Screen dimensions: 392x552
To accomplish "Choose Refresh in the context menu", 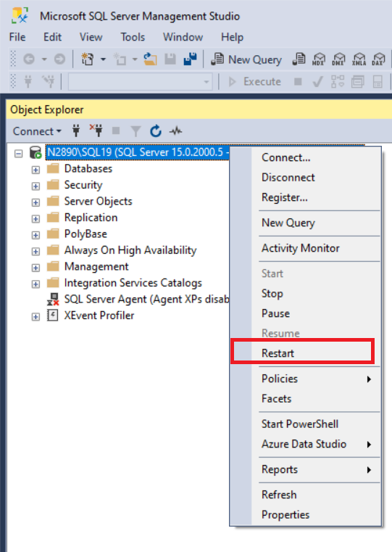I will pyautogui.click(x=306, y=495).
